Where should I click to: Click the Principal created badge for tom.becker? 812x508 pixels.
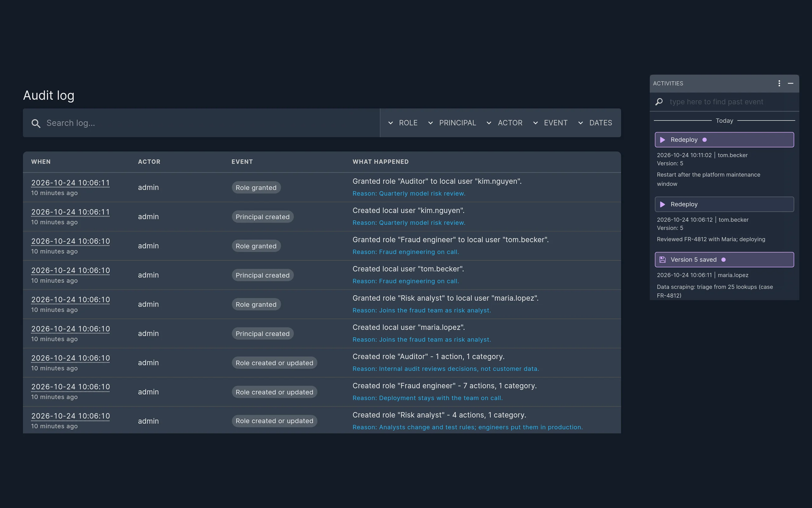[262, 275]
